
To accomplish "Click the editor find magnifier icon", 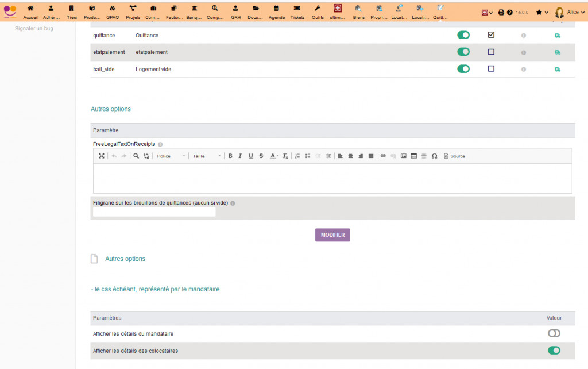I will (x=136, y=156).
